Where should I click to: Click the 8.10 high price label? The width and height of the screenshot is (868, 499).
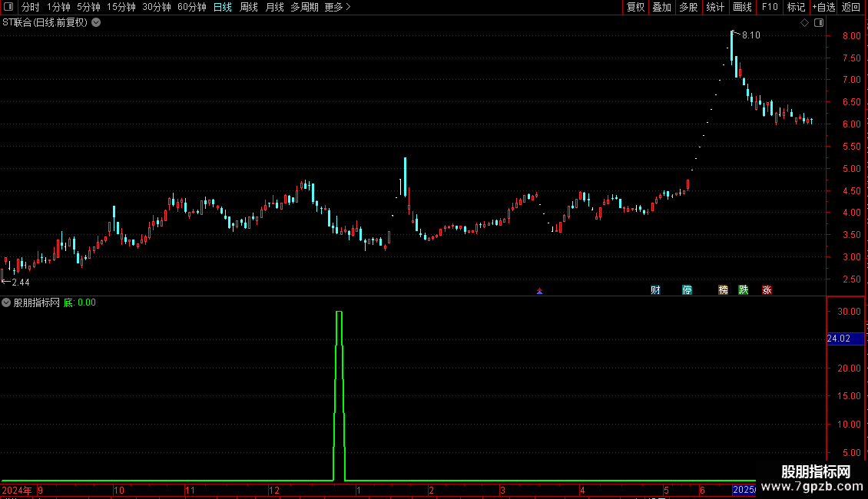tap(751, 35)
